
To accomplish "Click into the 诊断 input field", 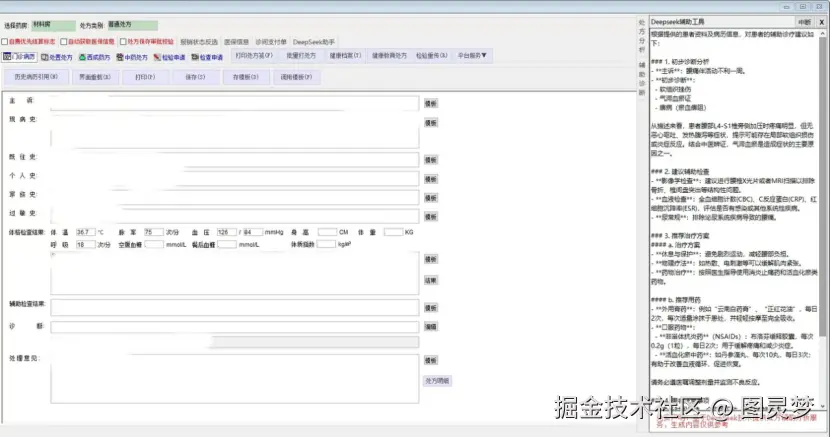I will pos(234,327).
